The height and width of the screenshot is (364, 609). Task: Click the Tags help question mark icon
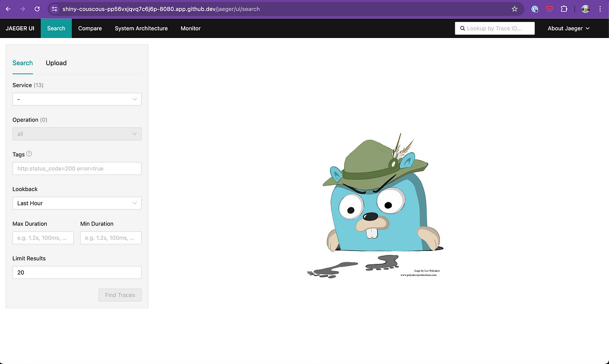coord(29,154)
